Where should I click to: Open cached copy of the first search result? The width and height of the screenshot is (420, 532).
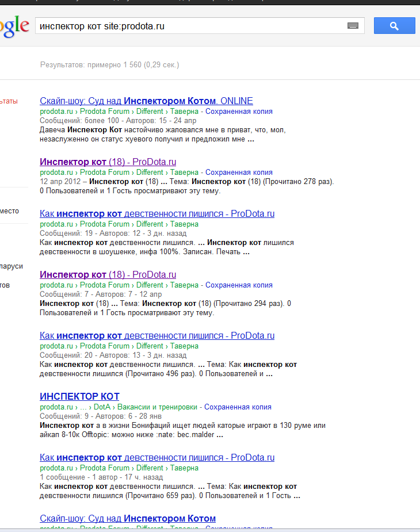239,112
